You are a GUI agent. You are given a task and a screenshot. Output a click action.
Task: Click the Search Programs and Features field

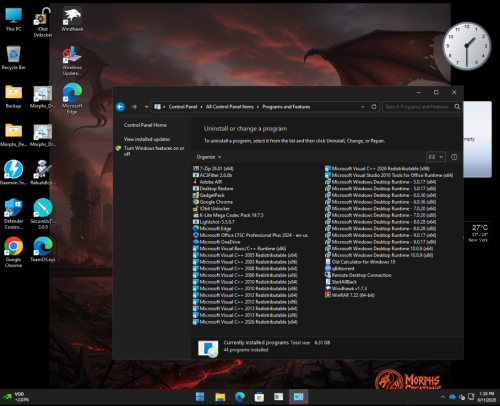(x=418, y=107)
